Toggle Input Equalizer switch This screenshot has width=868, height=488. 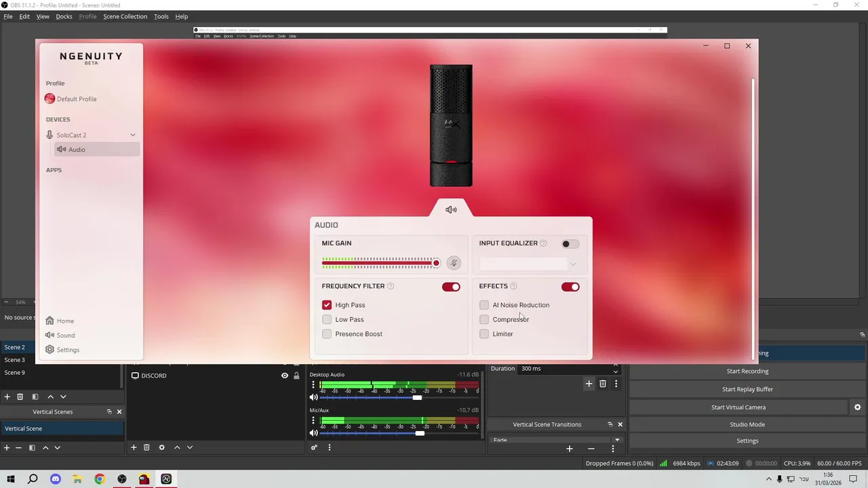570,244
